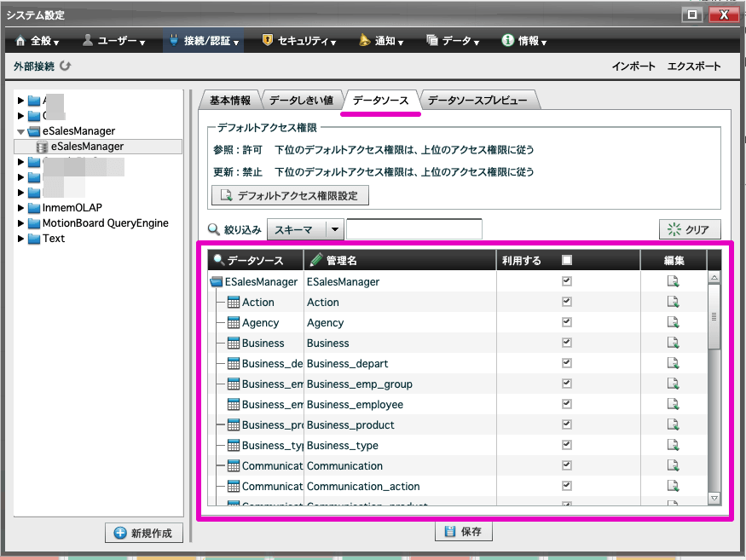Click the edit icon in the Business_emp_group row
The width and height of the screenshot is (746, 560).
[673, 384]
